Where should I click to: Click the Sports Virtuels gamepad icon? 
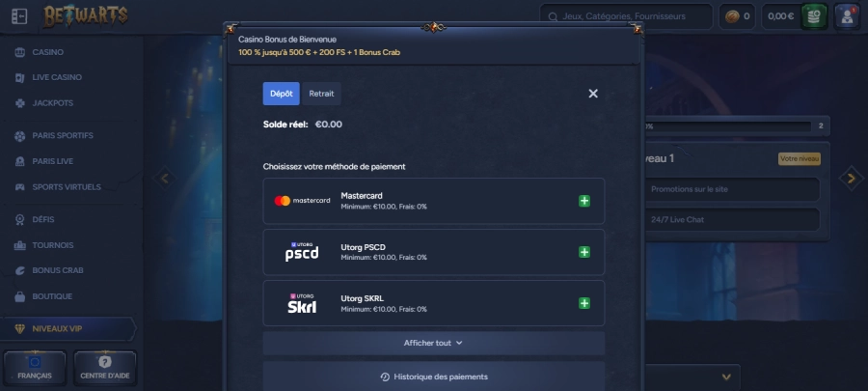(20, 187)
